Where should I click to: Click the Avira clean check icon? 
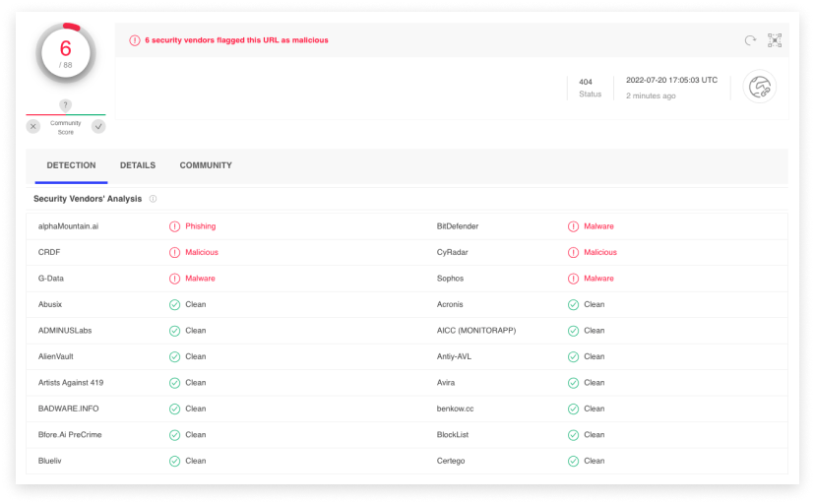pos(573,383)
